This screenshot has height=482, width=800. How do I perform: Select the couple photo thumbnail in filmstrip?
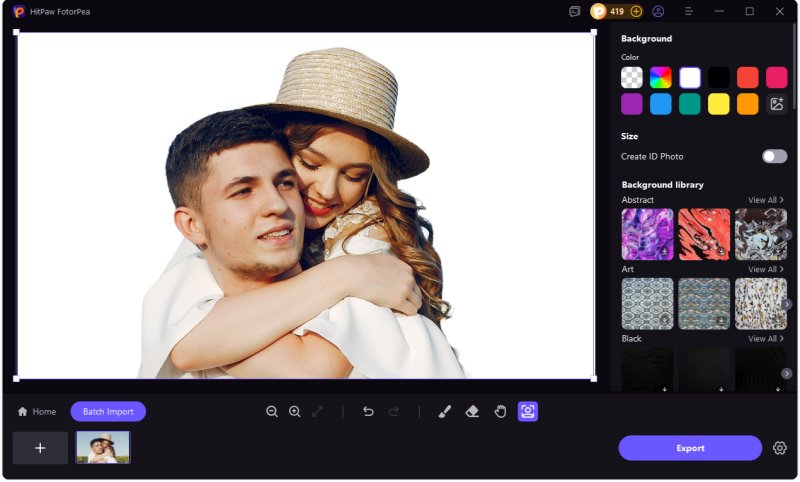click(103, 447)
